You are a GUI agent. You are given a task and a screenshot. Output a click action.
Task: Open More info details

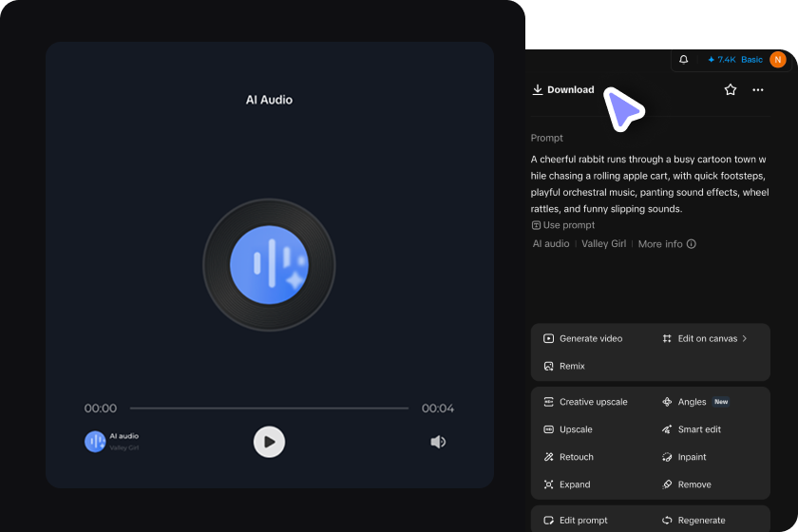click(x=660, y=244)
